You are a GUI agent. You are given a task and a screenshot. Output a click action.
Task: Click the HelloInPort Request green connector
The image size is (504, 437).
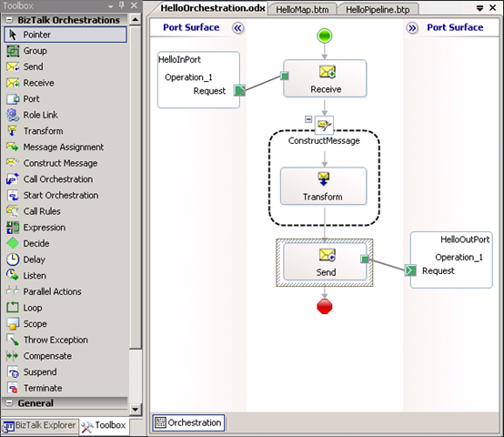coord(239,90)
